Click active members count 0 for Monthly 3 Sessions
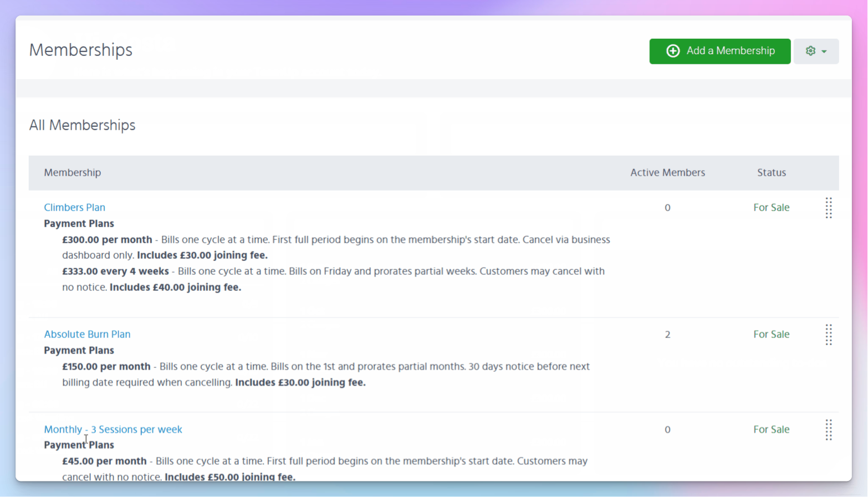The image size is (868, 497). (667, 429)
